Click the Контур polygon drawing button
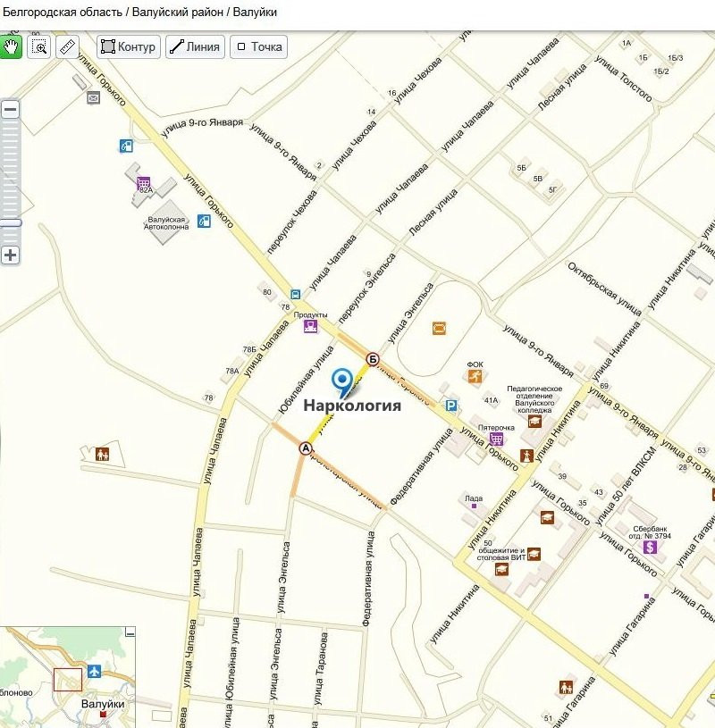Screen dimensions: 715x728 pos(129,46)
